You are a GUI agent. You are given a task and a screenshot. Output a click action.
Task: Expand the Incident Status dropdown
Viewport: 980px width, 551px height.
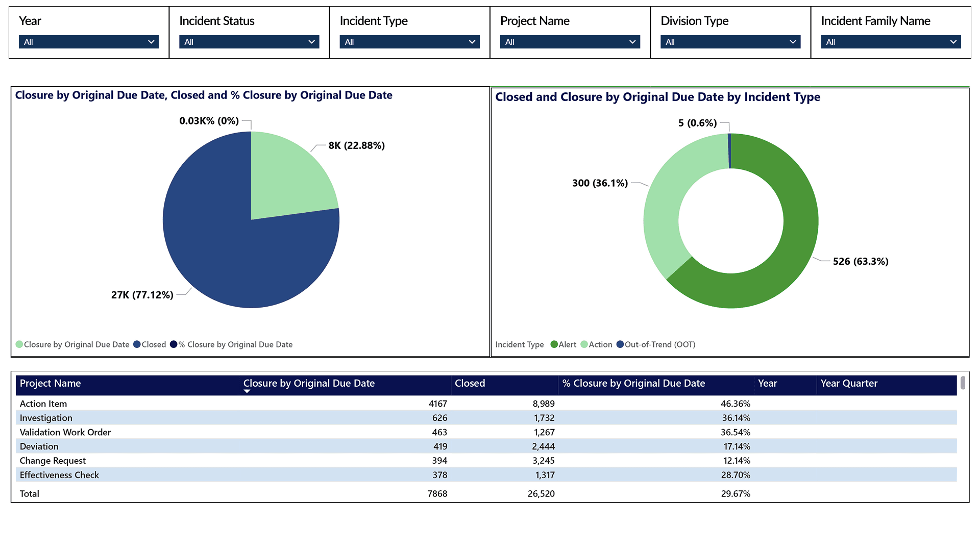pos(249,42)
